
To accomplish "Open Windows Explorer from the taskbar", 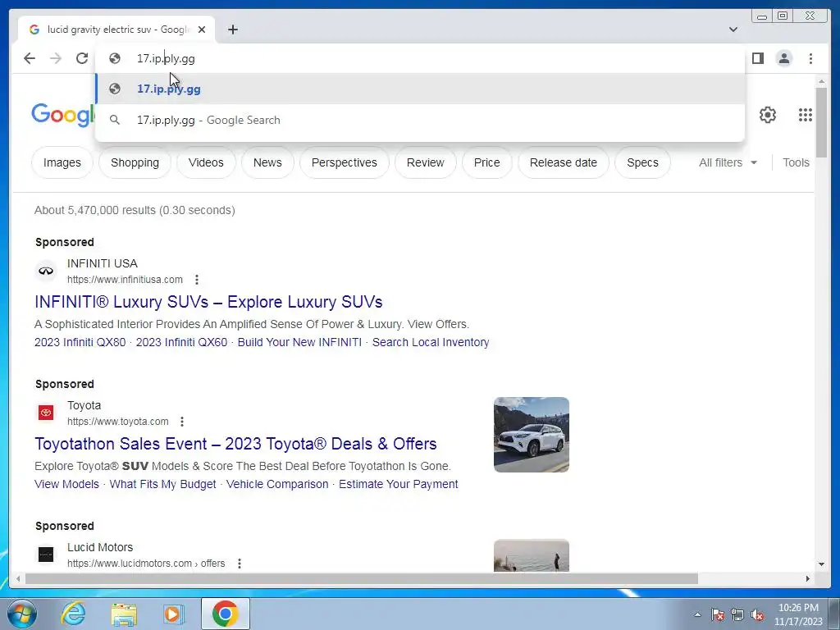I will 124,614.
